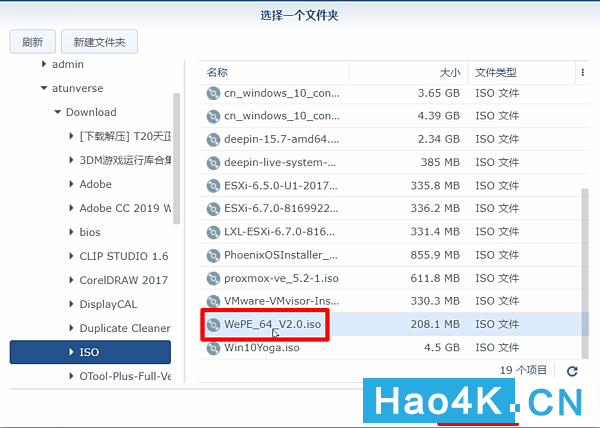This screenshot has height=428, width=600.
Task: Expand the bios folder arrow
Action: (71, 232)
